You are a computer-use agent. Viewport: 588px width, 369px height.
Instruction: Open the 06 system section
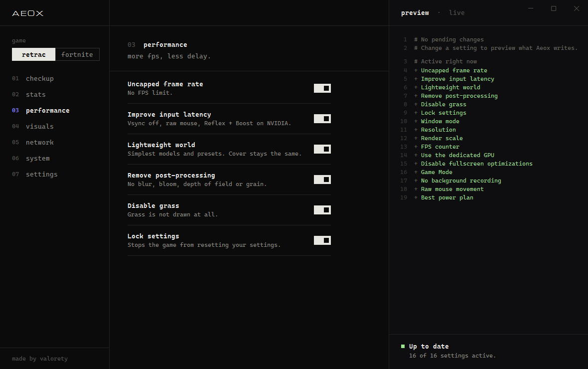pyautogui.click(x=31, y=159)
